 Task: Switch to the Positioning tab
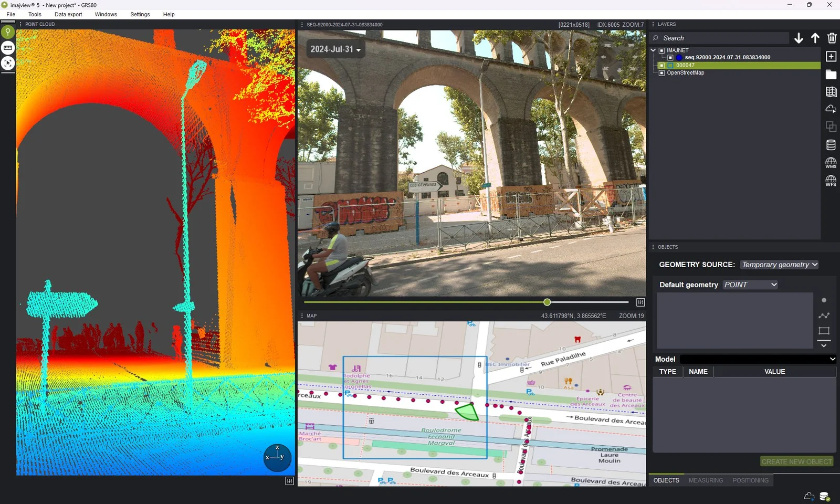tap(750, 480)
